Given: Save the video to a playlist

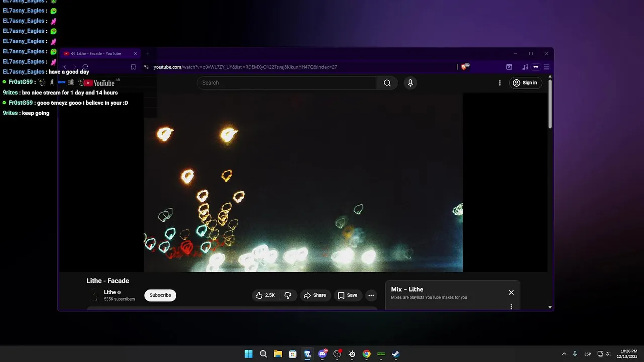Looking at the screenshot, I should point(348,295).
